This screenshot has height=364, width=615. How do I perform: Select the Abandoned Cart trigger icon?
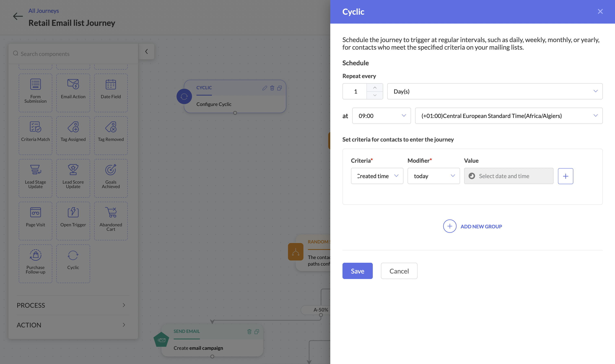(111, 213)
